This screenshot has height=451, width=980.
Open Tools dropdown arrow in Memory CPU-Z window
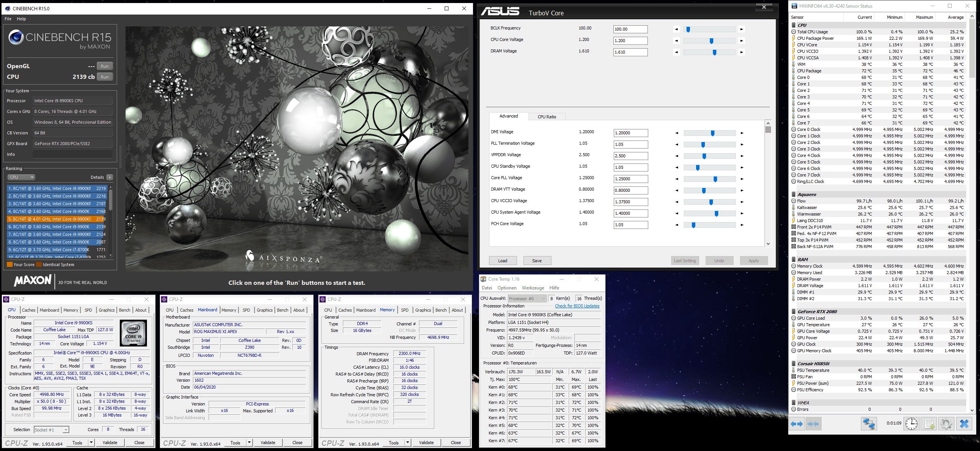pyautogui.click(x=408, y=443)
